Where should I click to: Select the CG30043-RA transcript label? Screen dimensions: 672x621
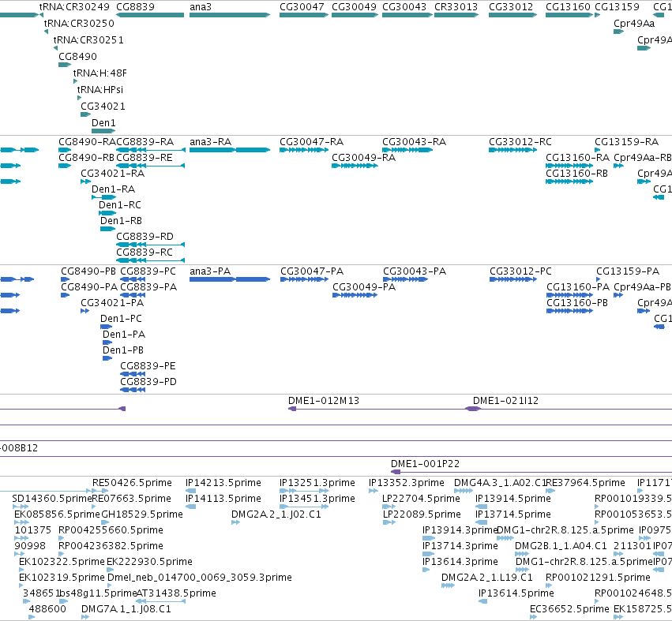tap(414, 142)
